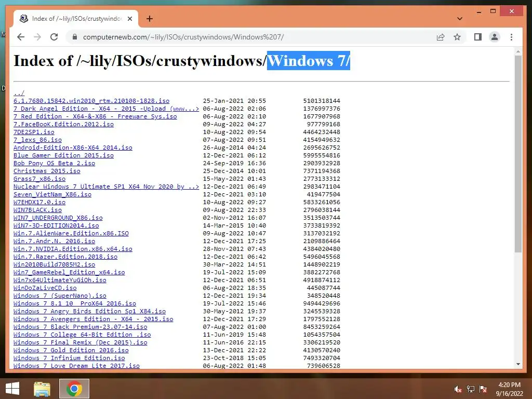Open Win.7.Andr.N._2016.iso link
This screenshot has width=532, height=399.
coord(54,241)
